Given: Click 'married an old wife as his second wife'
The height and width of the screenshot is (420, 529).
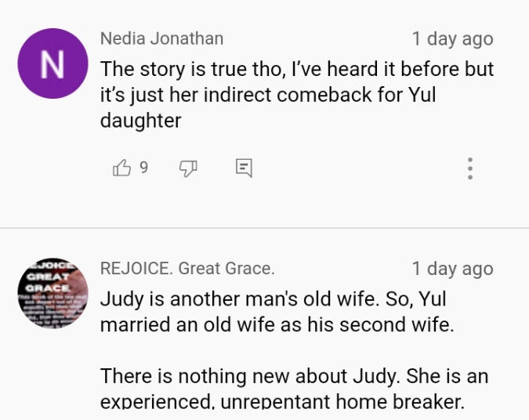Looking at the screenshot, I should coord(277,325).
